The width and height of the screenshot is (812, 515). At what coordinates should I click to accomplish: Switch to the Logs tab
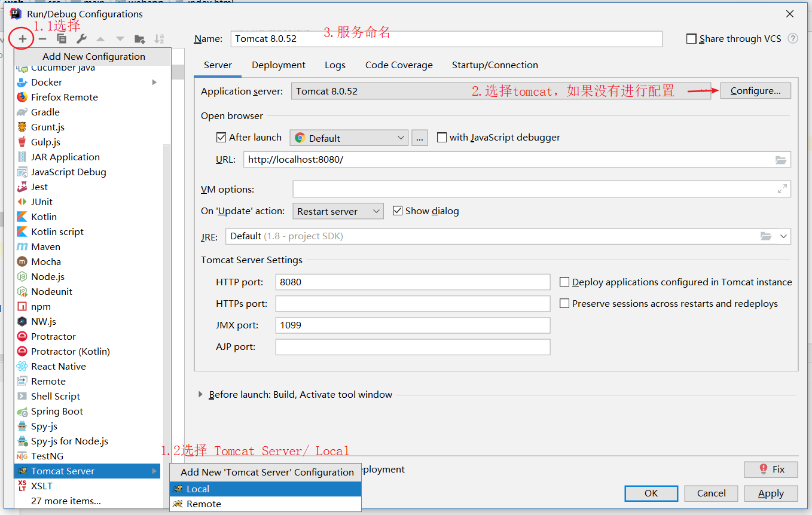[x=335, y=65]
